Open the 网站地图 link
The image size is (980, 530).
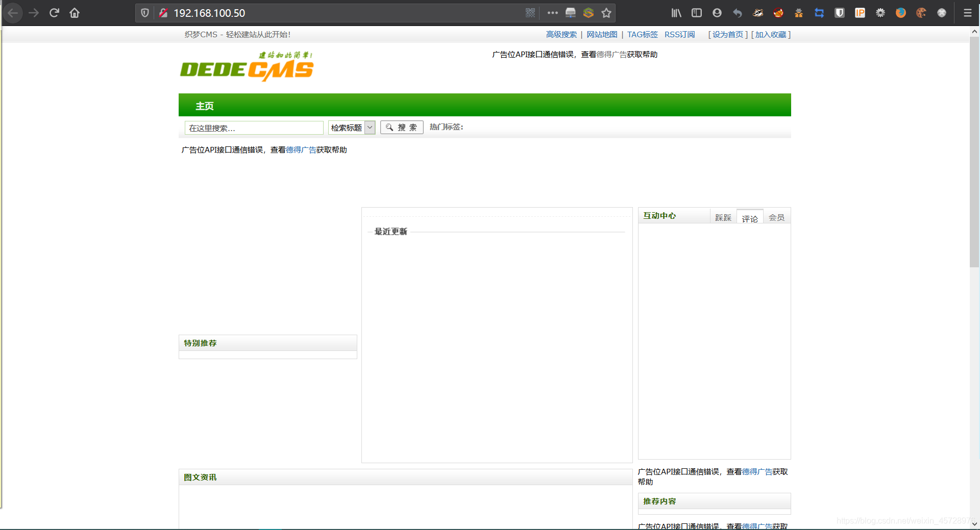(x=602, y=34)
